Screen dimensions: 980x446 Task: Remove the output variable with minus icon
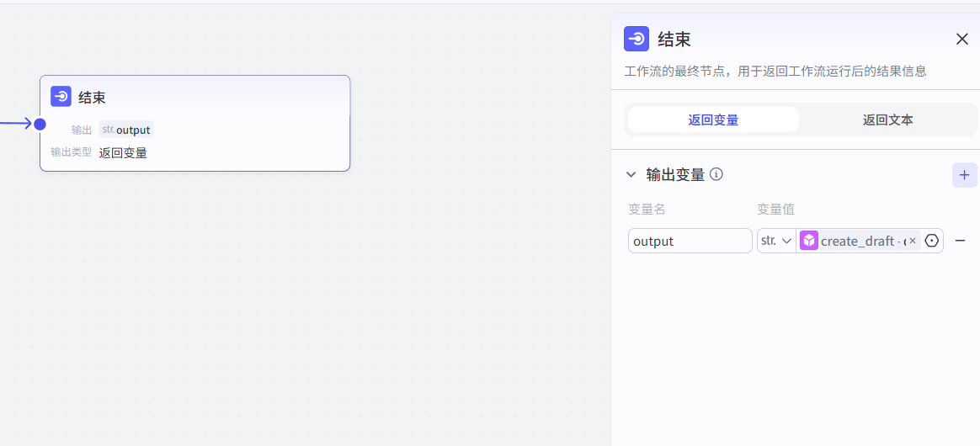pos(961,241)
